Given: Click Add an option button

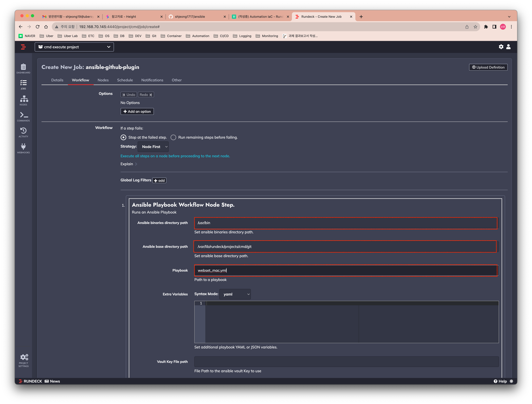Looking at the screenshot, I should coord(137,112).
